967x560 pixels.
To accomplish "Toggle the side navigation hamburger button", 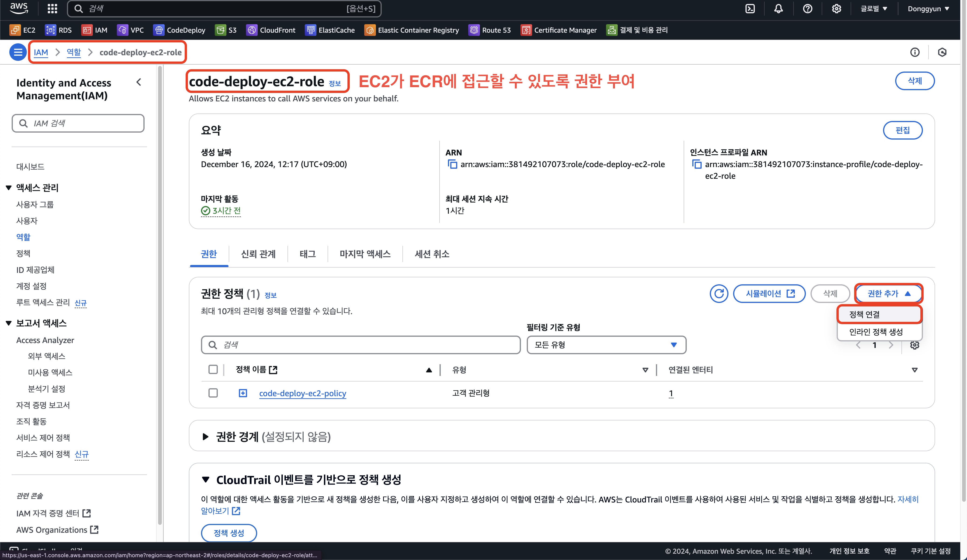I will point(18,52).
